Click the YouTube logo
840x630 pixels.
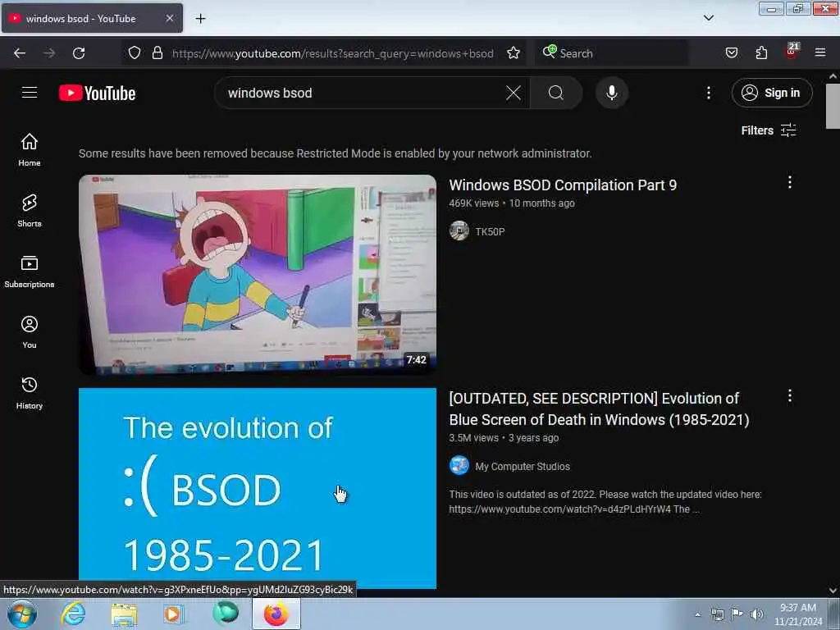click(97, 94)
